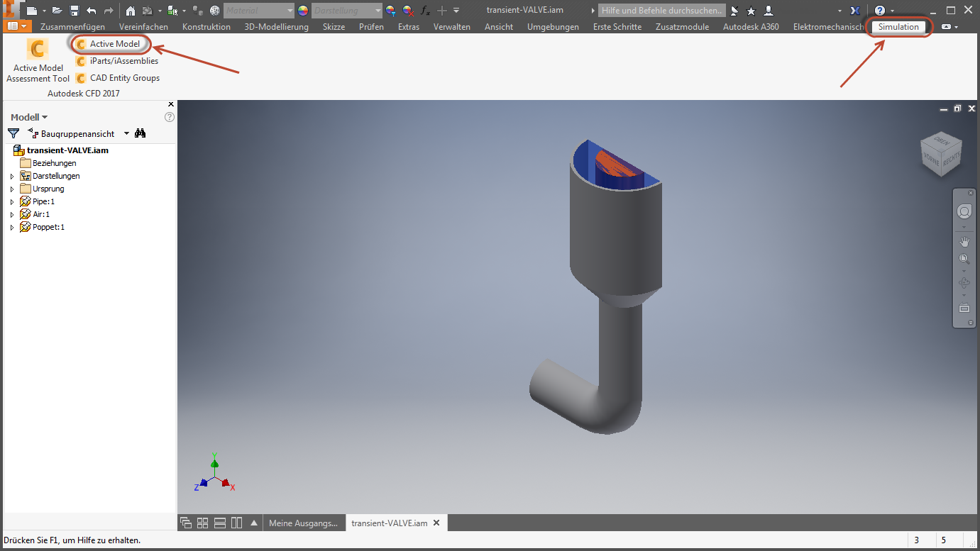Select the Pan hand tool

tap(964, 242)
